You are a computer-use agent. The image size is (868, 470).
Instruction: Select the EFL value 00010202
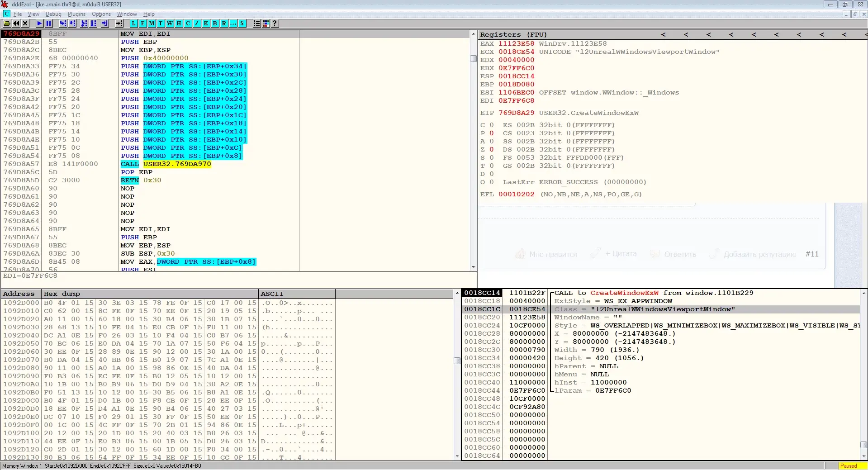point(516,195)
